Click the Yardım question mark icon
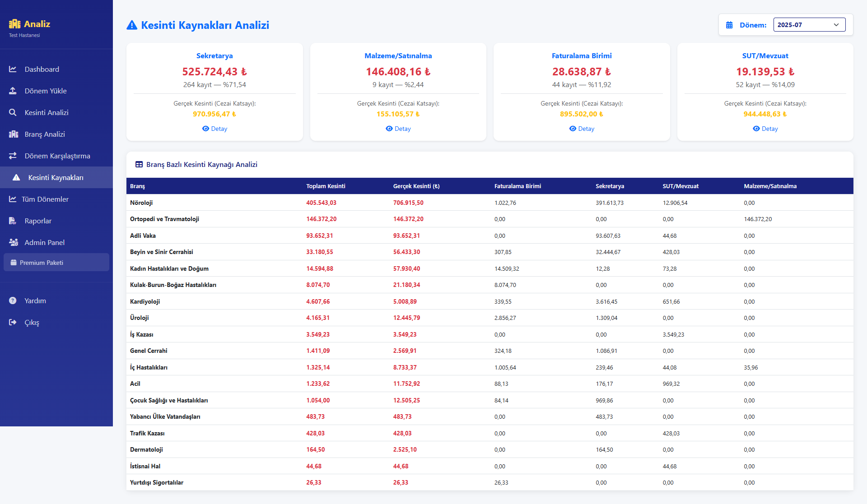This screenshot has height=504, width=867. pos(13,301)
